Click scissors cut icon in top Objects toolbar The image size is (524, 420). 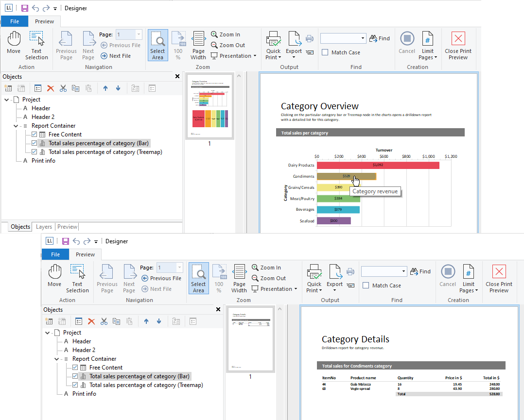point(63,88)
